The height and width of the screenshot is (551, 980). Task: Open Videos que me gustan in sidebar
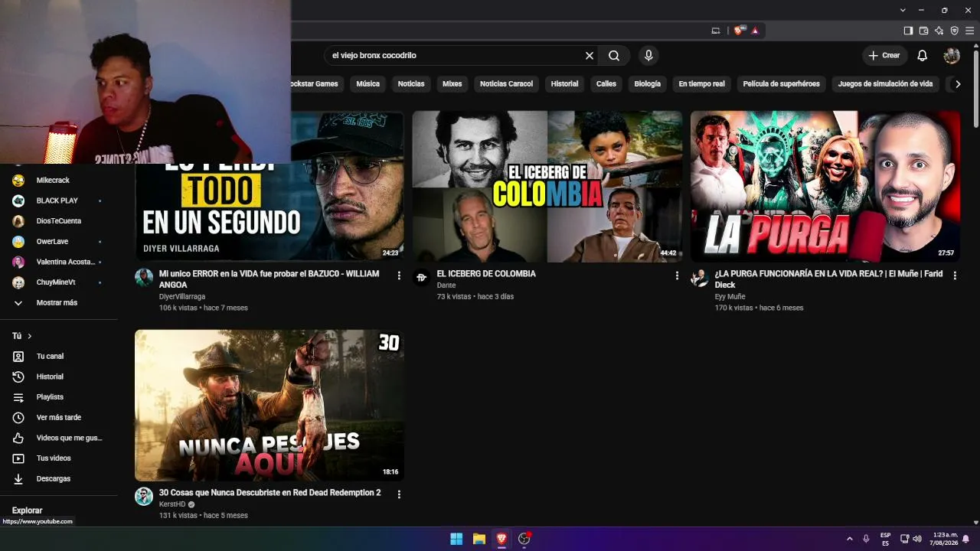(59, 438)
